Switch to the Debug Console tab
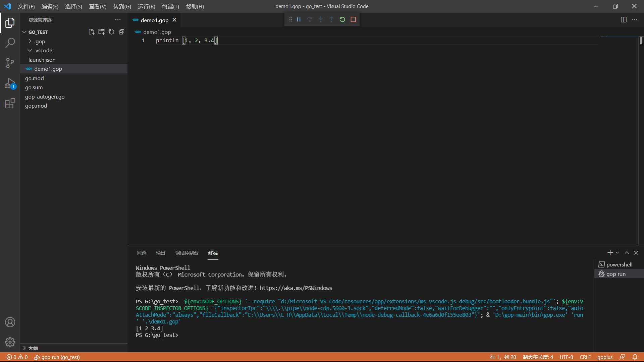 click(x=186, y=253)
